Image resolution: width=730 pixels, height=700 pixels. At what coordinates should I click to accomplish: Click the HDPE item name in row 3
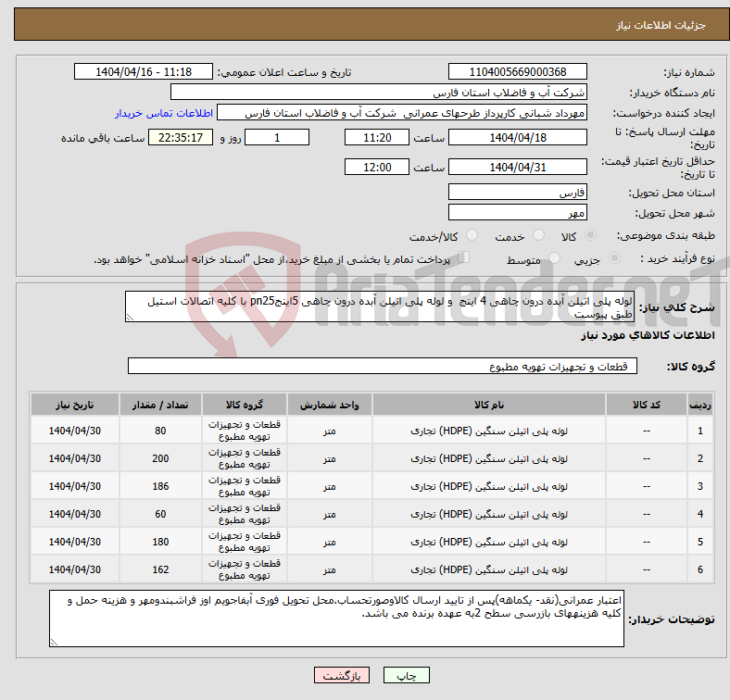(x=489, y=486)
